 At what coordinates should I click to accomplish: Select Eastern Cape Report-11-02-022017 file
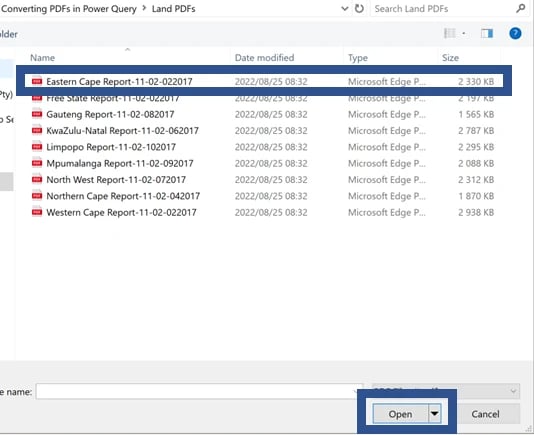coord(264,81)
